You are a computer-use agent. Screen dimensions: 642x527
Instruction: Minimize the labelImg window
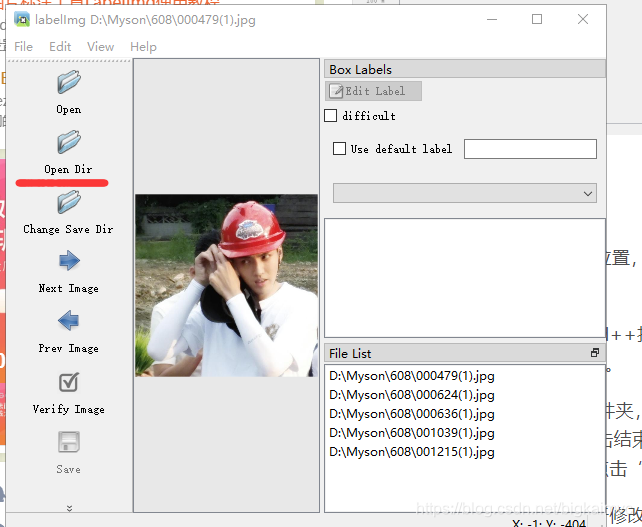coord(492,19)
